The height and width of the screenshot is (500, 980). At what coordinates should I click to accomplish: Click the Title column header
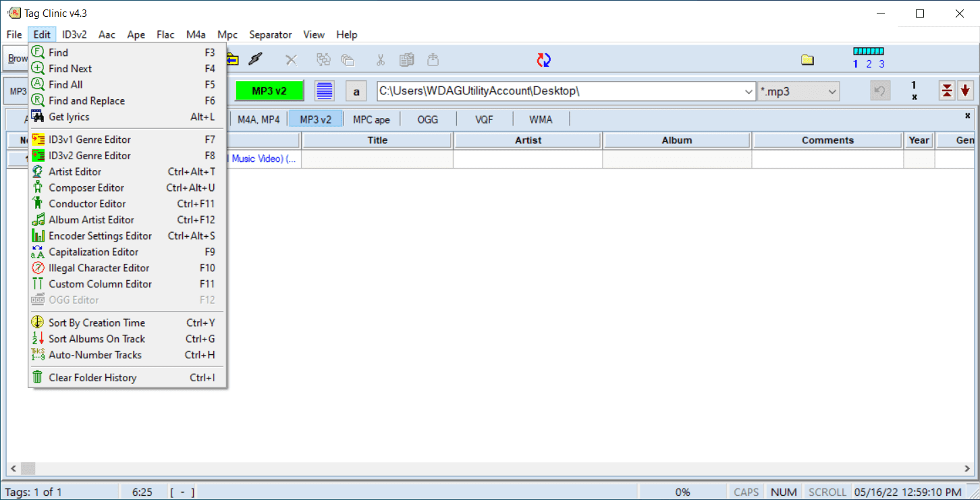(x=377, y=140)
